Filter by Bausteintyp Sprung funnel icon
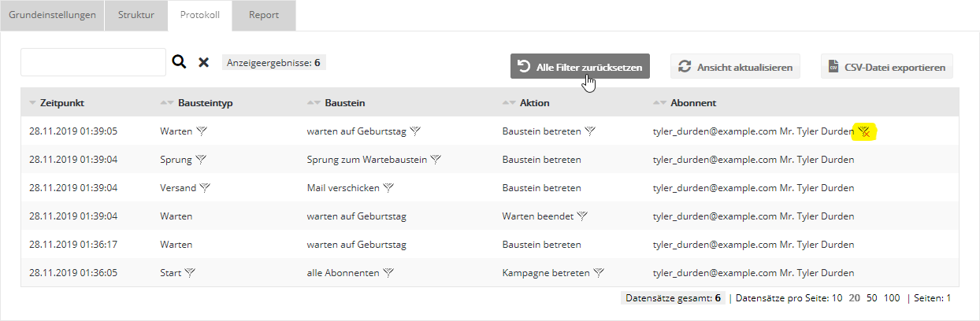The width and height of the screenshot is (980, 321). coord(201,160)
